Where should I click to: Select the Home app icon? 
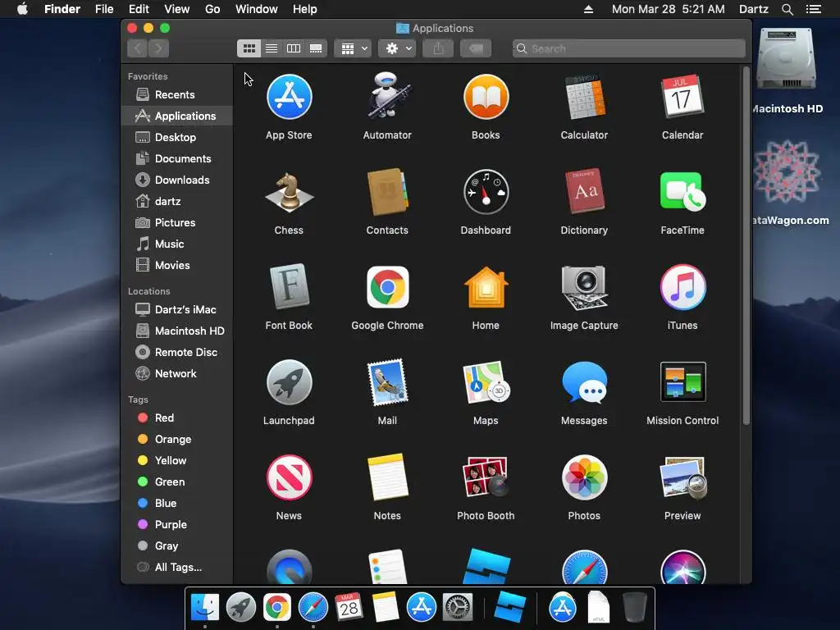(x=486, y=287)
